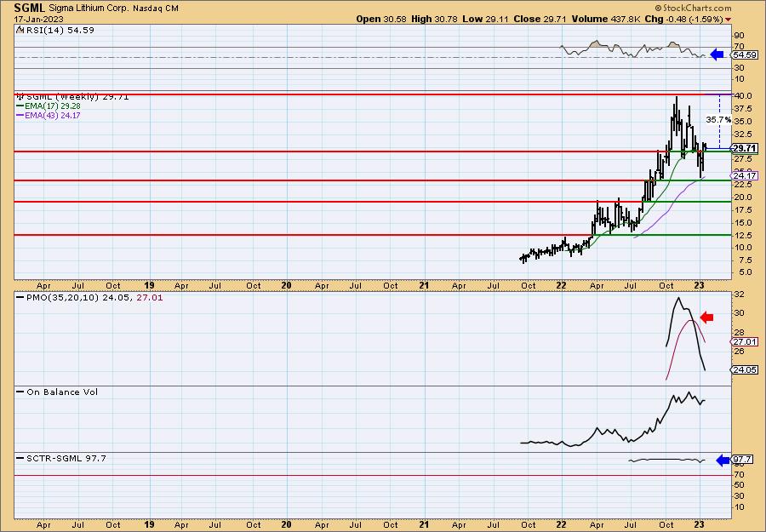
Task: Click the SGML ticker symbol in header
Action: pos(30,8)
